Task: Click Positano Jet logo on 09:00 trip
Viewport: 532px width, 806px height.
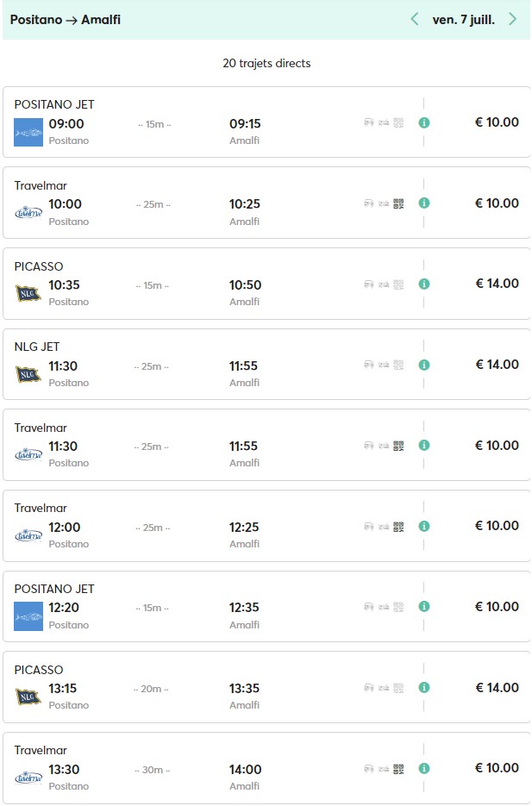Action: click(x=28, y=132)
